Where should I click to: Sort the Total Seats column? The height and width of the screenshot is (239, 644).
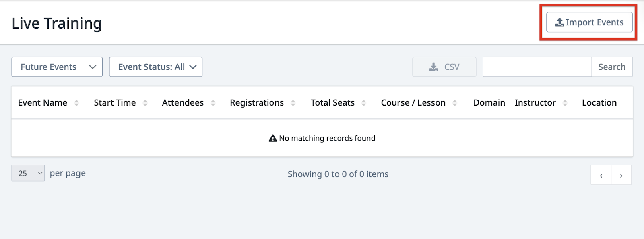[363, 102]
